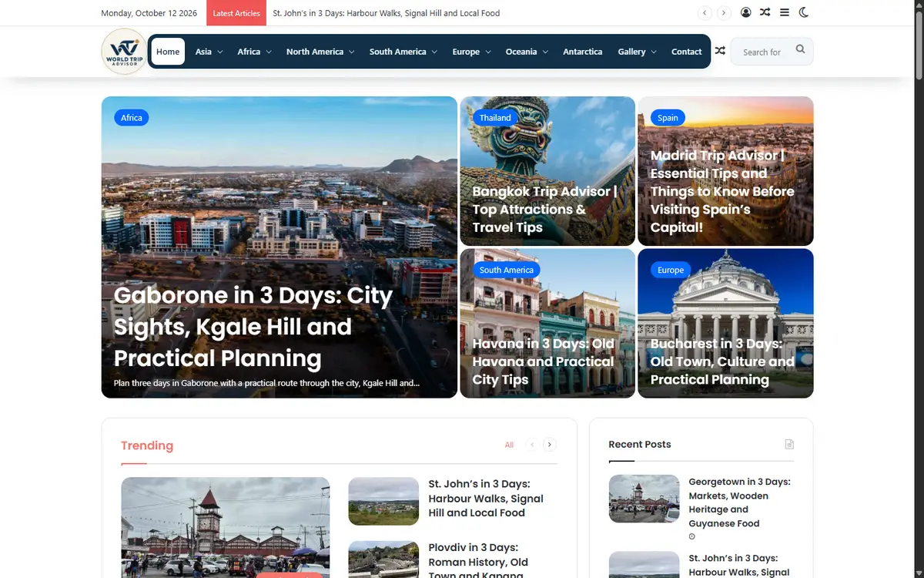Screen dimensions: 924x578
Task: Go to next Trending page arrow
Action: click(550, 445)
